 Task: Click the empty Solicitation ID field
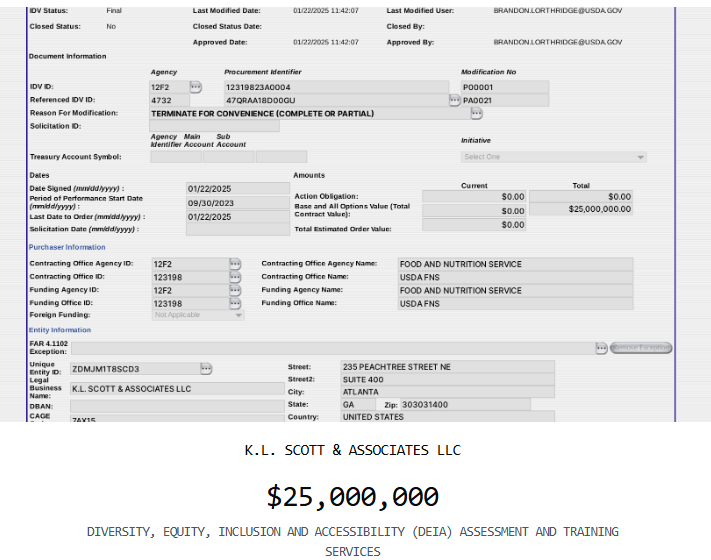click(214, 126)
